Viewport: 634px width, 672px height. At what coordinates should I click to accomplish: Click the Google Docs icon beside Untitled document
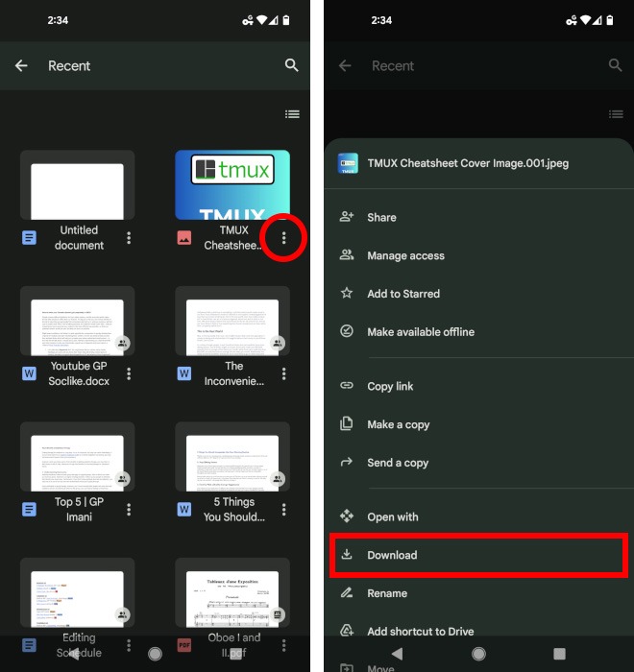(x=29, y=237)
